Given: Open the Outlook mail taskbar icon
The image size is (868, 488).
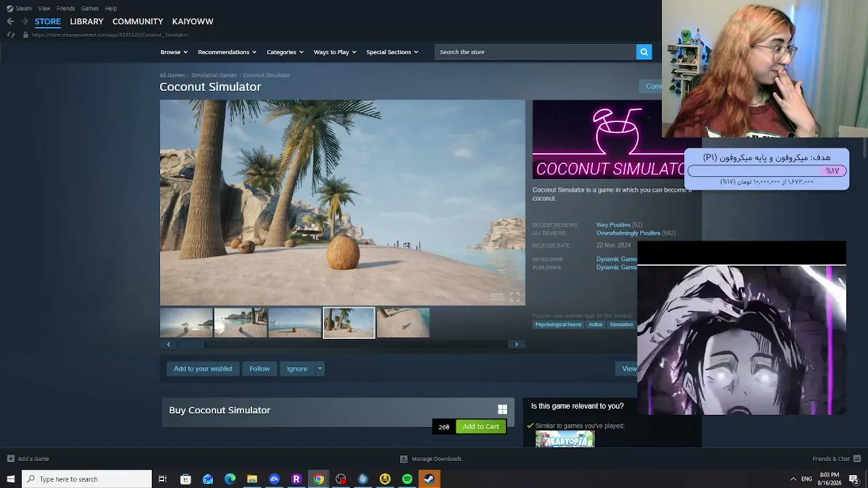Looking at the screenshot, I should [208, 479].
